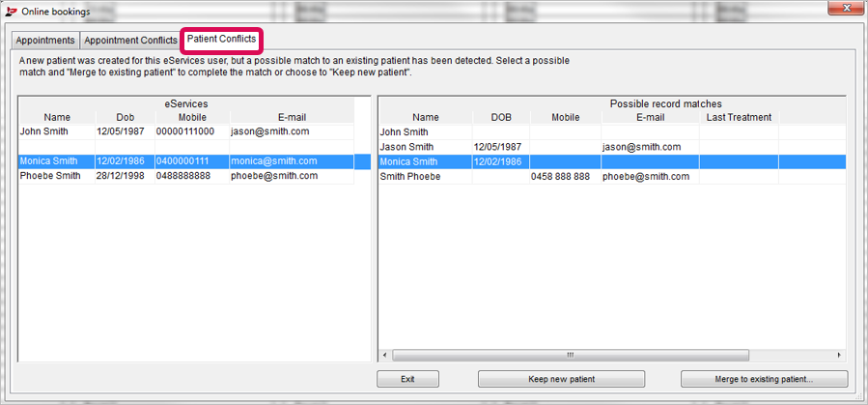Viewport: 868px width, 405px height.
Task: Select Smith Phoebe in Possible record matches
Action: 612,177
